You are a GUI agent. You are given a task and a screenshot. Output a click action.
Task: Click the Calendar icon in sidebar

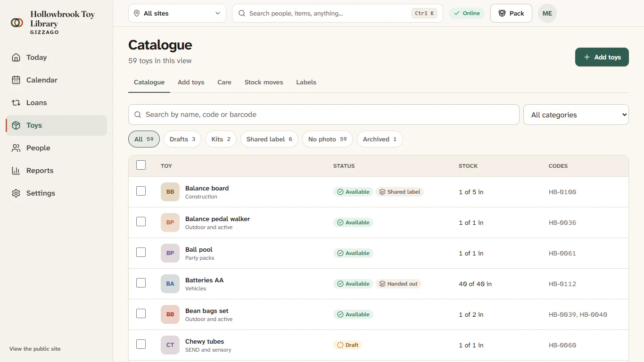point(16,80)
